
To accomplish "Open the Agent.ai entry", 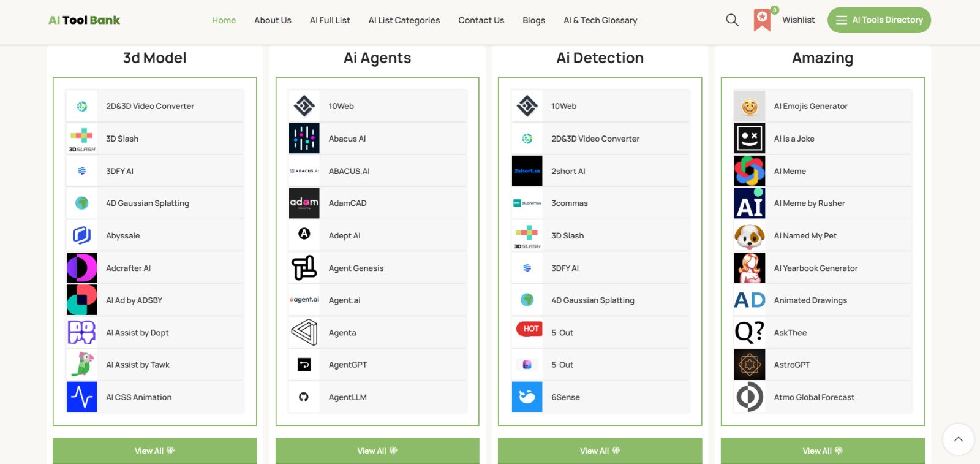I will pos(377,300).
